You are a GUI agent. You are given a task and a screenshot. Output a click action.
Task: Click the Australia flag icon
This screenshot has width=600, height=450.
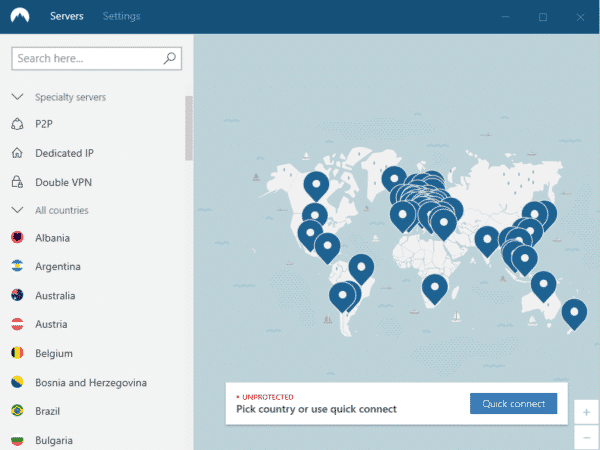tap(17, 295)
